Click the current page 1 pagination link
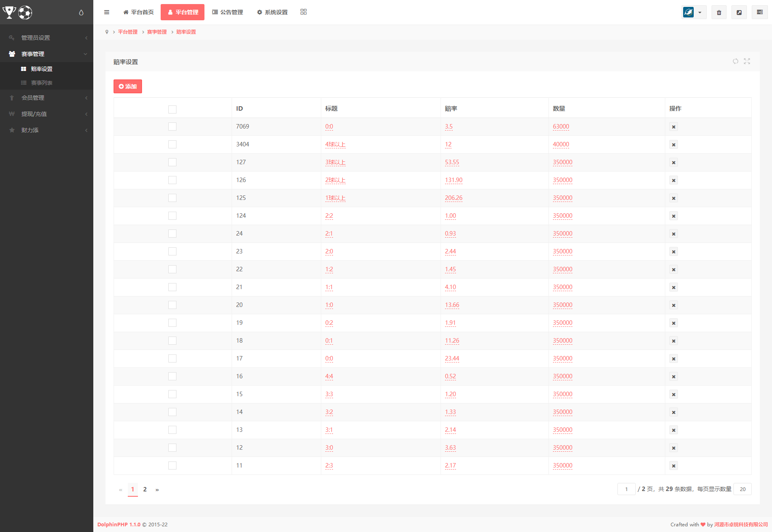The width and height of the screenshot is (772, 532). coord(133,489)
